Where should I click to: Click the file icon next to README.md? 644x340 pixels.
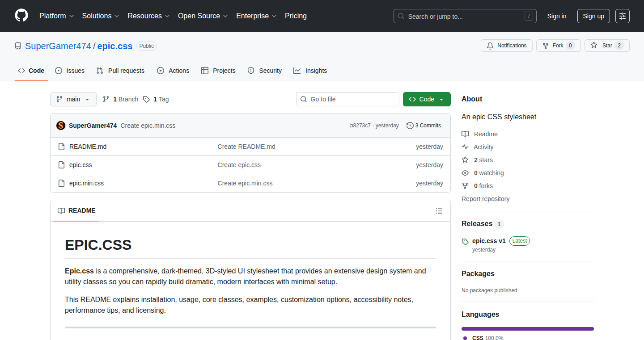coord(62,147)
